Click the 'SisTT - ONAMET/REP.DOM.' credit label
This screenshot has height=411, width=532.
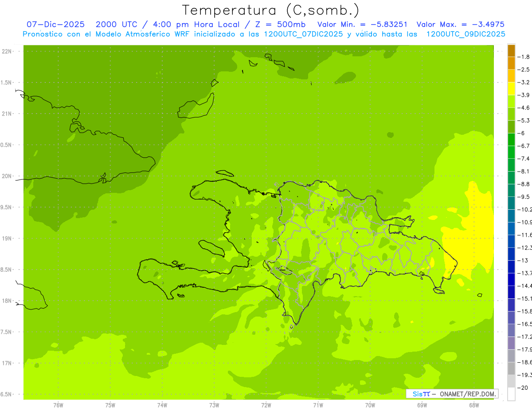point(452,394)
